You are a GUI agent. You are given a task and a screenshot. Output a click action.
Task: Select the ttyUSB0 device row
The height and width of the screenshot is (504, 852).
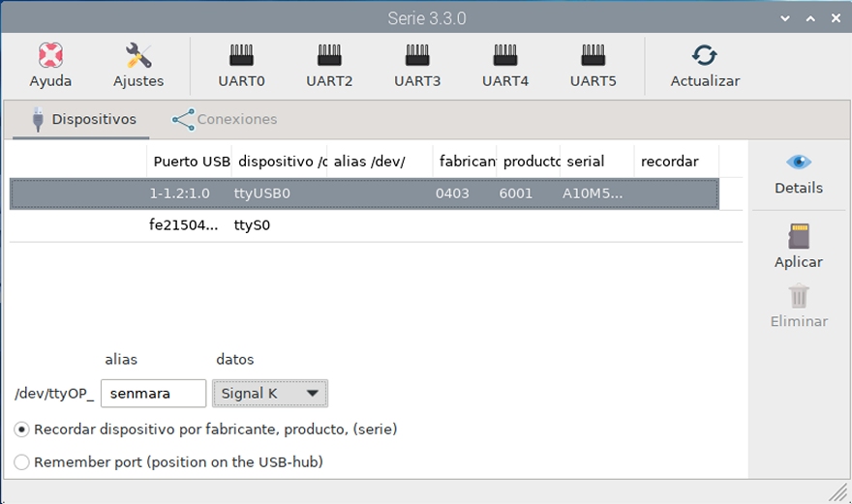tap(364, 193)
